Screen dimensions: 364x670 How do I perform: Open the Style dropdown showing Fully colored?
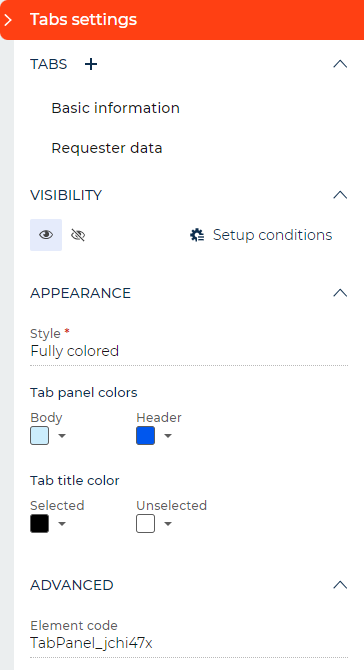(x=189, y=351)
